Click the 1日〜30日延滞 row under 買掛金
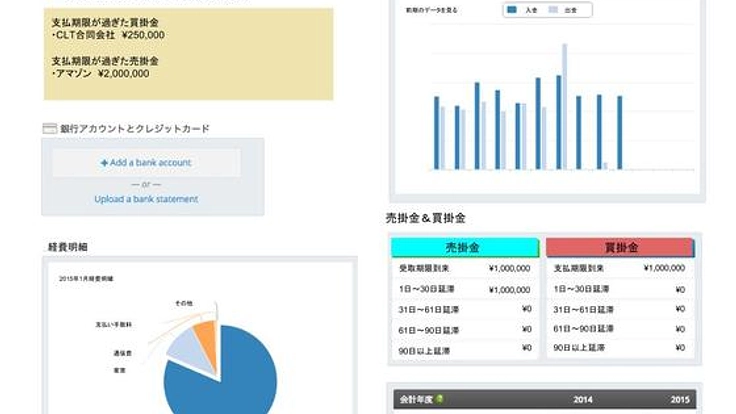Viewport: 736px width, 414px height. point(620,289)
